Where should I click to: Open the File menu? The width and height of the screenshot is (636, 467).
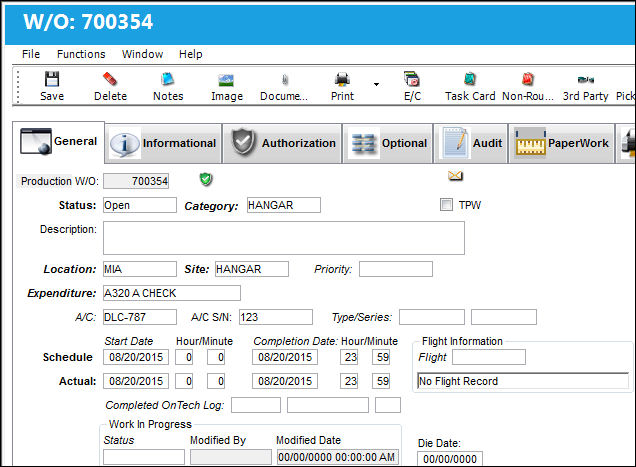pos(31,54)
